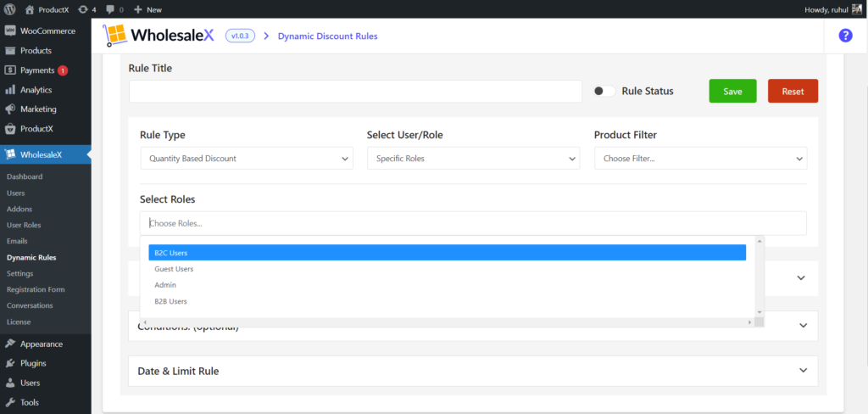Click the Marketing megaphone icon
Screen dimensions: 868x414
[10, 109]
